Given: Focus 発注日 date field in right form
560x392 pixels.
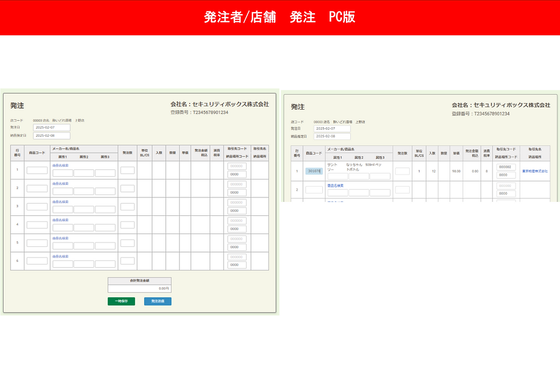Looking at the screenshot, I should 332,128.
